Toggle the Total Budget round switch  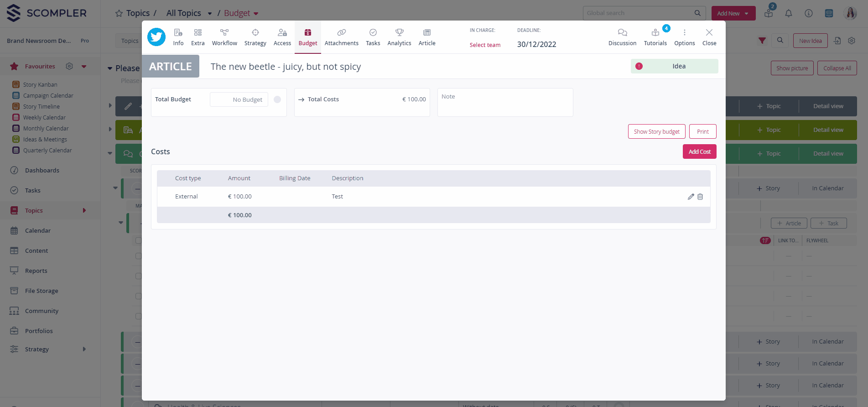coord(277,99)
